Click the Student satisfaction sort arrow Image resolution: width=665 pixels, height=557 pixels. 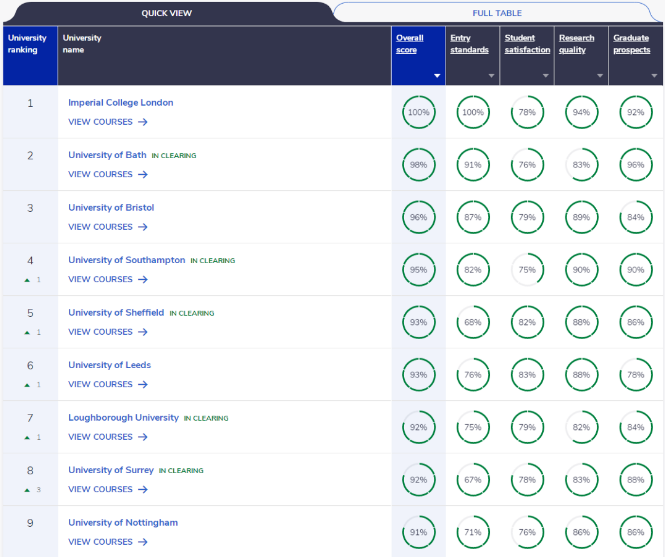click(x=545, y=76)
